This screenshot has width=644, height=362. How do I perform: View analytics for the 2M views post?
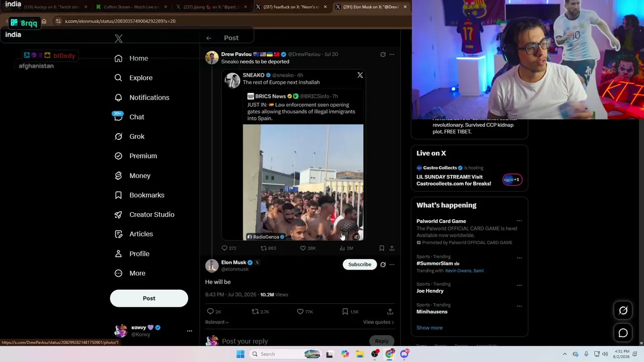(x=346, y=248)
